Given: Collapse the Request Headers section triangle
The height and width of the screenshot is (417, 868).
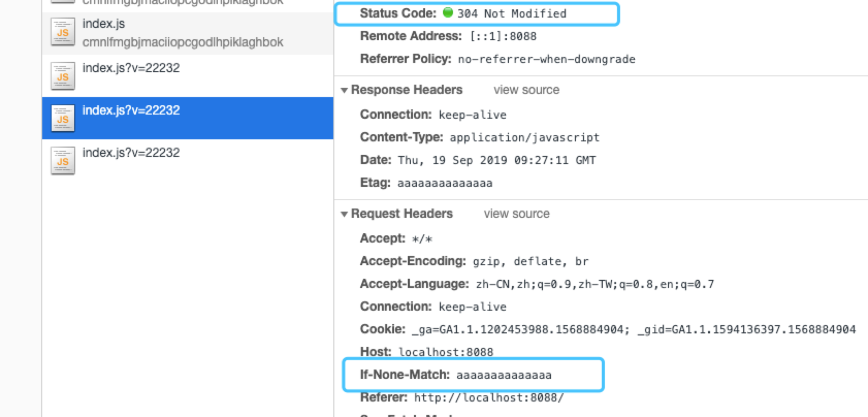Looking at the screenshot, I should (x=344, y=214).
